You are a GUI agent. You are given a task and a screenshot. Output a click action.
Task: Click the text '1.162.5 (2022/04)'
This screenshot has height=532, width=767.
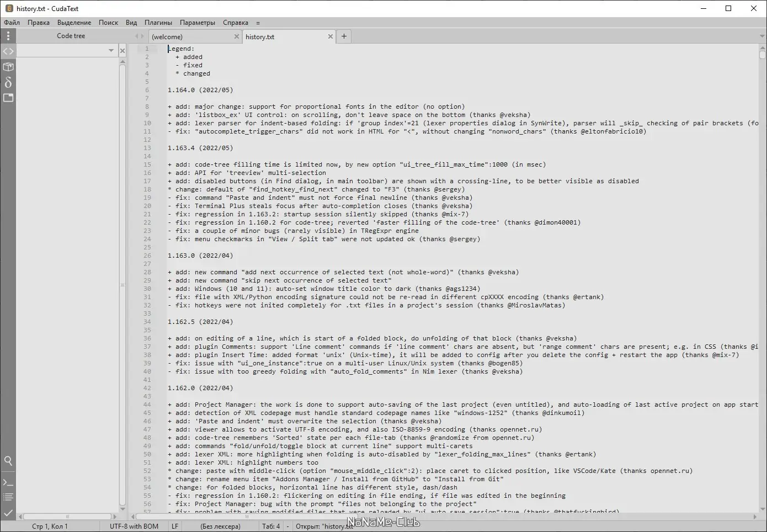coord(200,322)
